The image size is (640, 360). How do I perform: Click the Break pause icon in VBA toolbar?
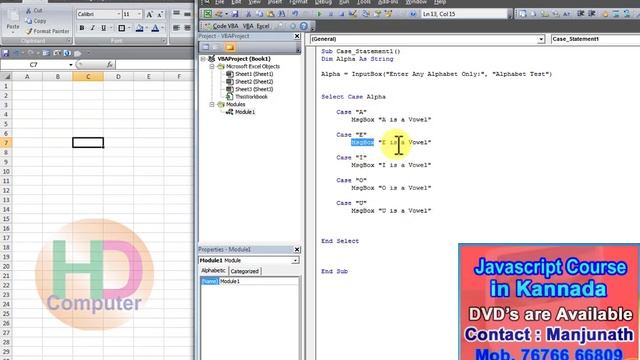(x=331, y=14)
